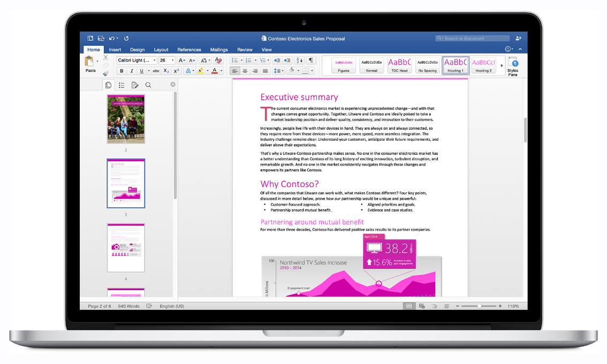Toggle Underline formatting
The image size is (607, 364).
tap(142, 71)
